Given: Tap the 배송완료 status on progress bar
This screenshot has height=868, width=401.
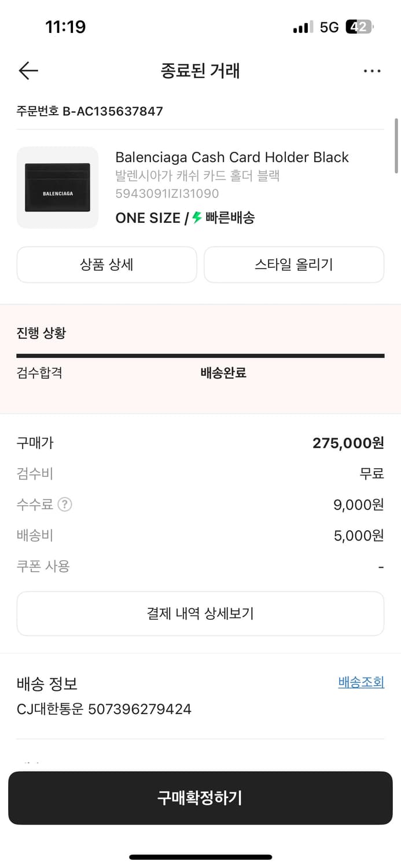Looking at the screenshot, I should pos(223,373).
